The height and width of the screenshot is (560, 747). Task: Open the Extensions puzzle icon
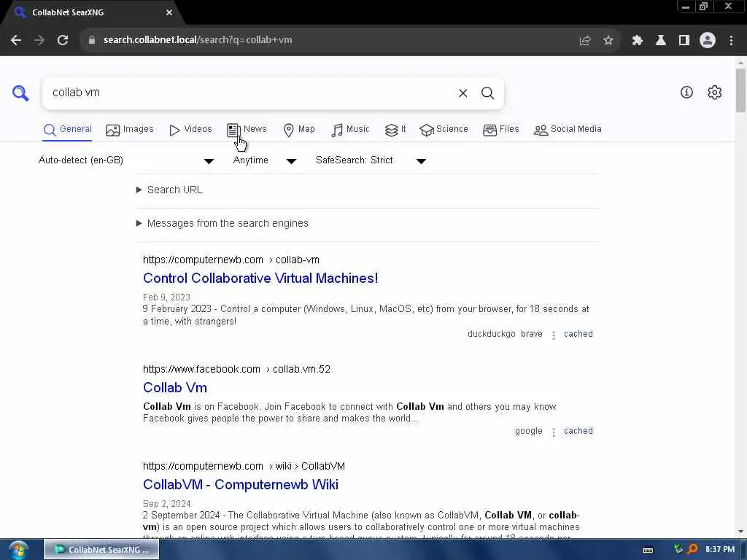tap(637, 41)
